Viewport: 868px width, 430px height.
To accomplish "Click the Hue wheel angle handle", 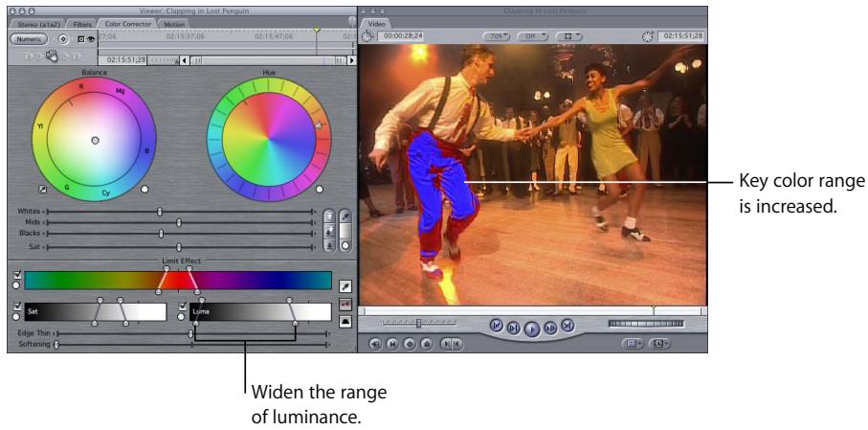I will coord(319,127).
